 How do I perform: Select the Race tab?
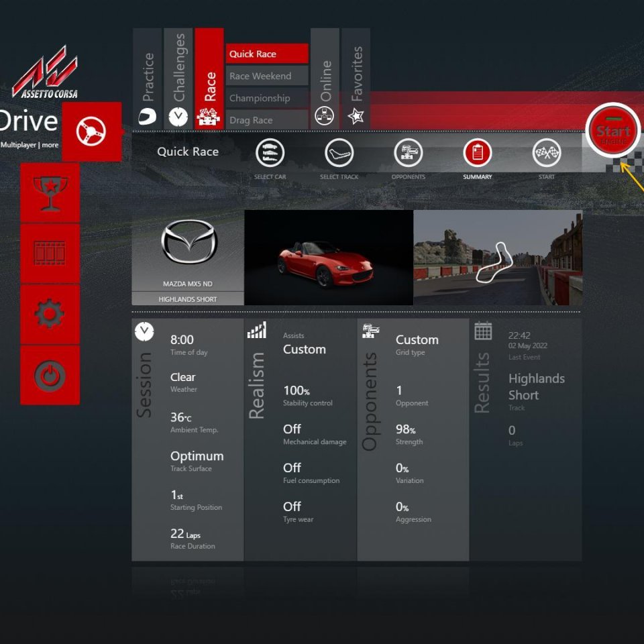coord(209,78)
